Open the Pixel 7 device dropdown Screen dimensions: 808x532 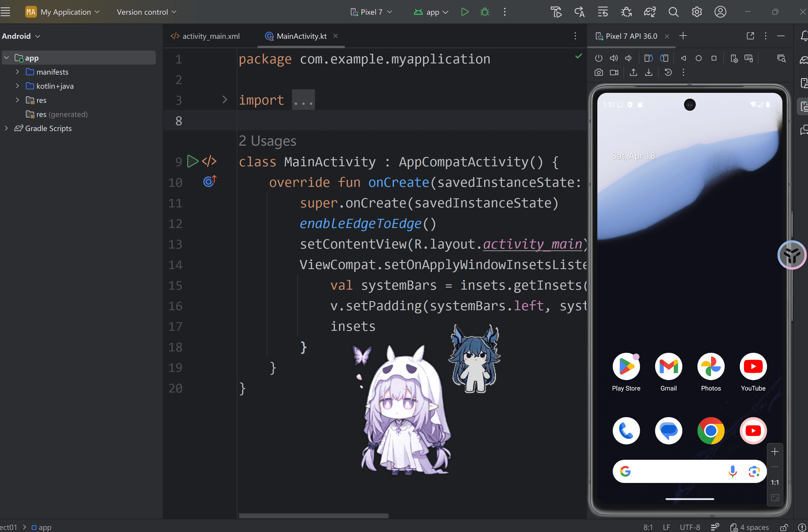point(371,12)
